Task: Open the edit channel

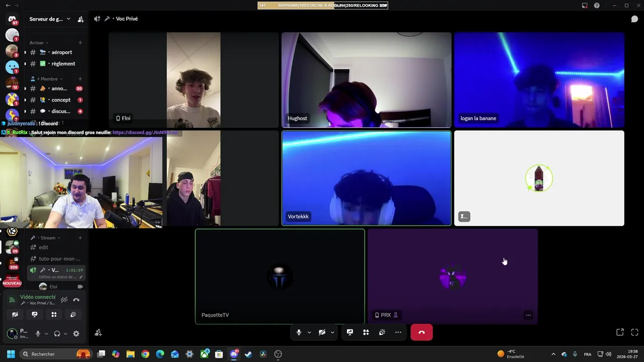Action: (x=55, y=247)
